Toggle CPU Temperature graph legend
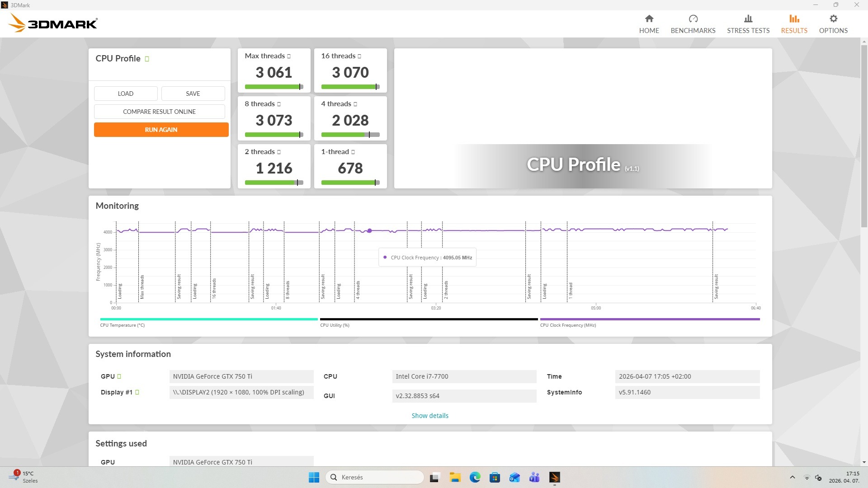The height and width of the screenshot is (488, 868). (122, 325)
